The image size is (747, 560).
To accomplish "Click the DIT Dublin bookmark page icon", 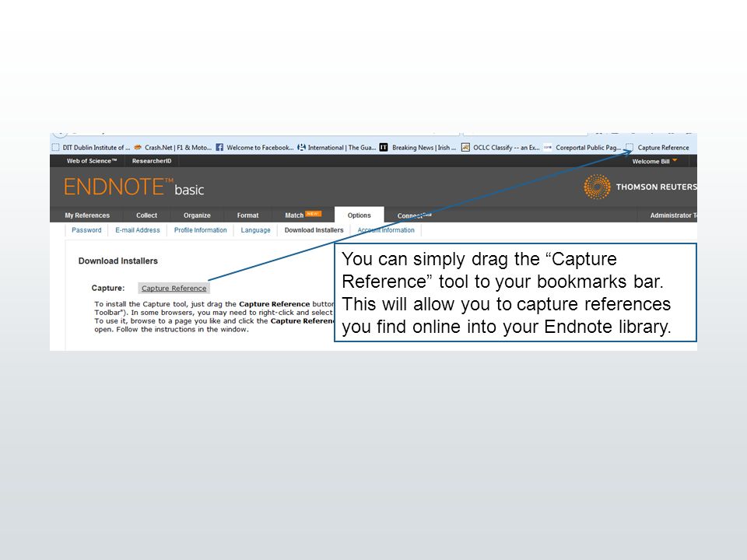I will [56, 148].
